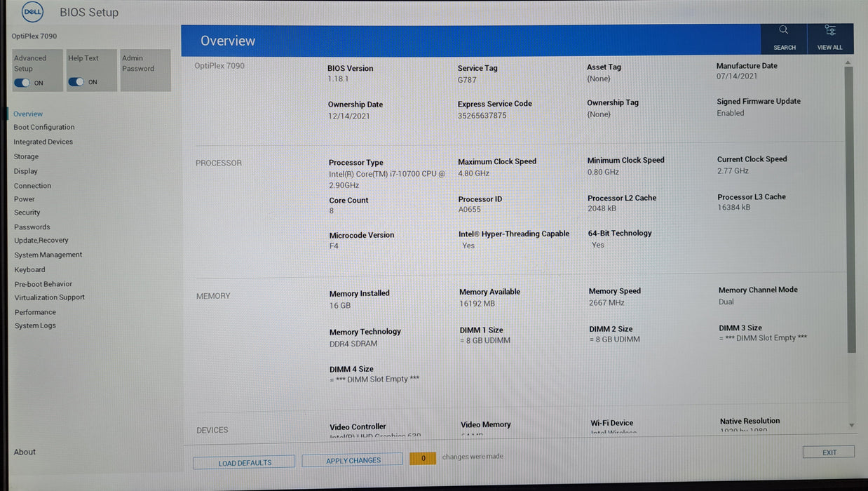Click the Dell logo
Viewport: 868px width, 491px height.
[33, 11]
